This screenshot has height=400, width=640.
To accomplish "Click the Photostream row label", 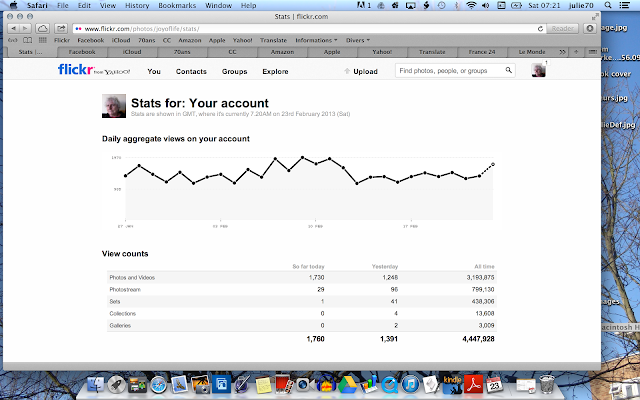I will [x=125, y=289].
